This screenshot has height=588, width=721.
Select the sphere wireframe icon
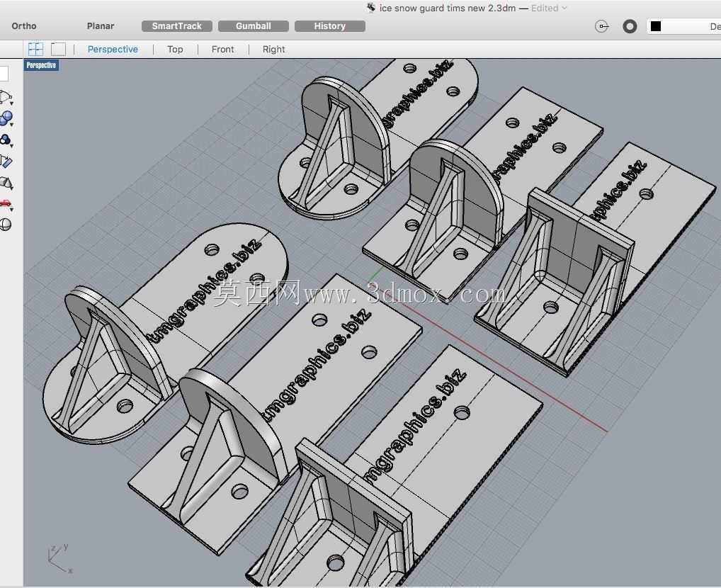pos(6,225)
